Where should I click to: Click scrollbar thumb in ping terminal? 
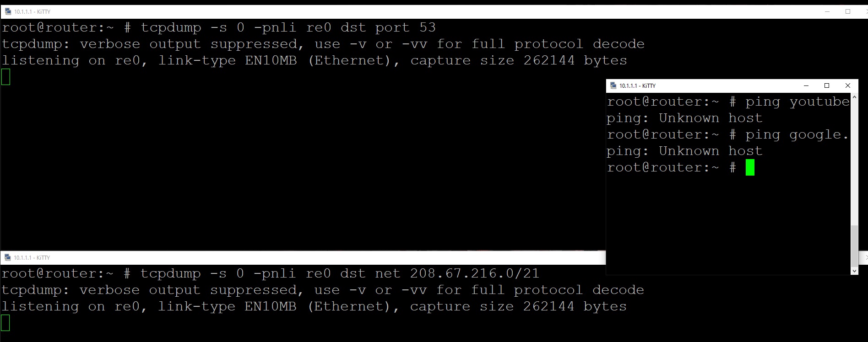pyautogui.click(x=854, y=246)
